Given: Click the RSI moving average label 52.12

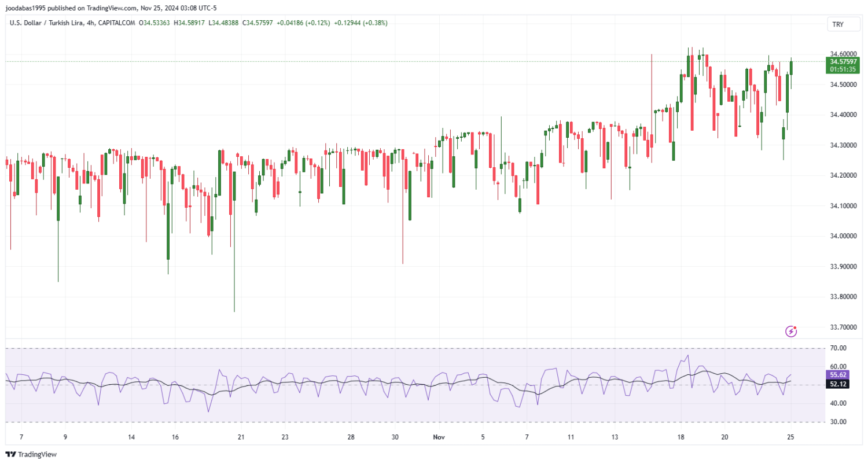Looking at the screenshot, I should click(x=838, y=384).
